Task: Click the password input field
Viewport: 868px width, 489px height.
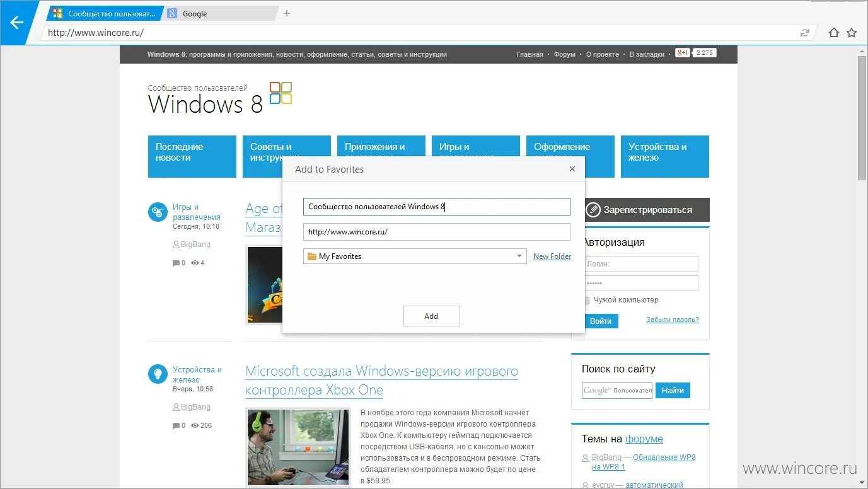Action: pyautogui.click(x=640, y=284)
